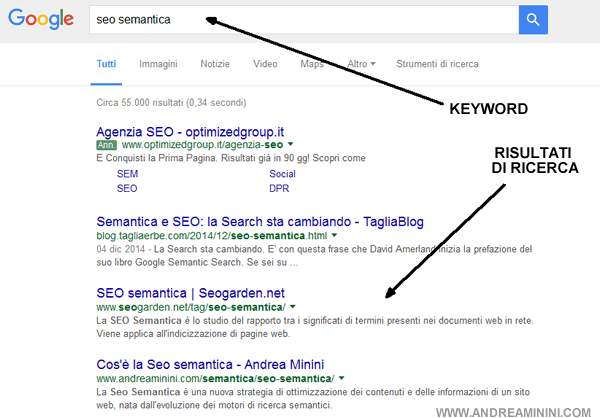This screenshot has width=600, height=418.
Task: Open the Video results tab
Action: click(x=265, y=64)
